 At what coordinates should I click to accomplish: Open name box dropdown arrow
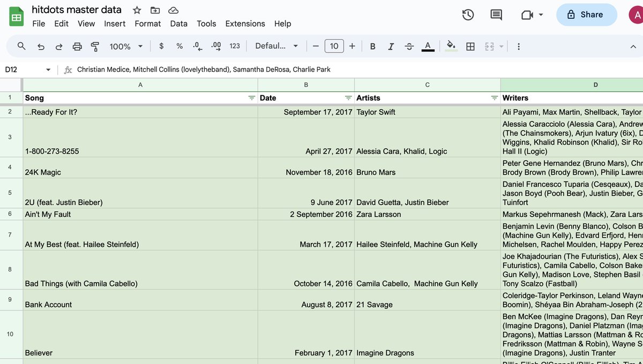point(48,70)
